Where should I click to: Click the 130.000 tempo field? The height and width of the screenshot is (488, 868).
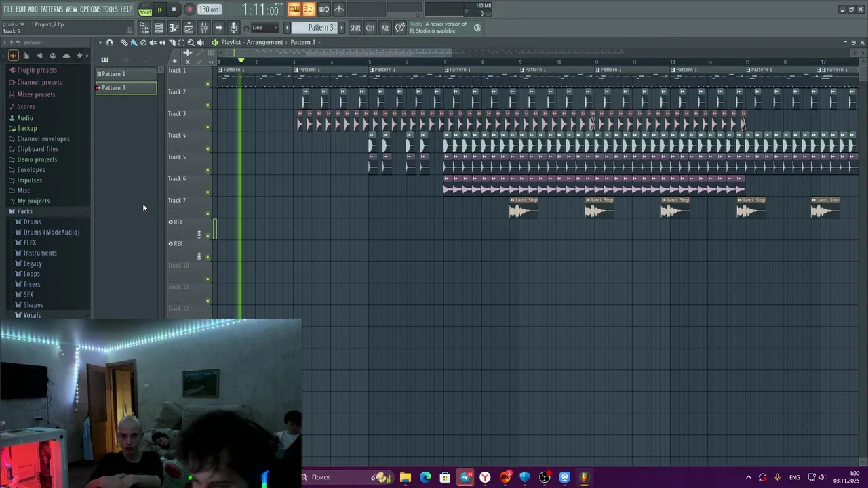209,9
